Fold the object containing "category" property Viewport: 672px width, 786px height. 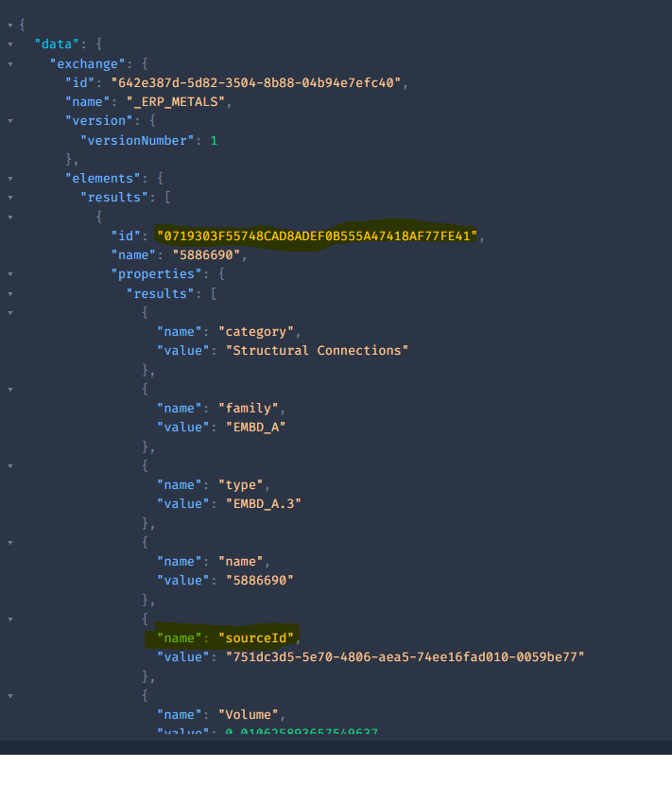click(x=10, y=313)
